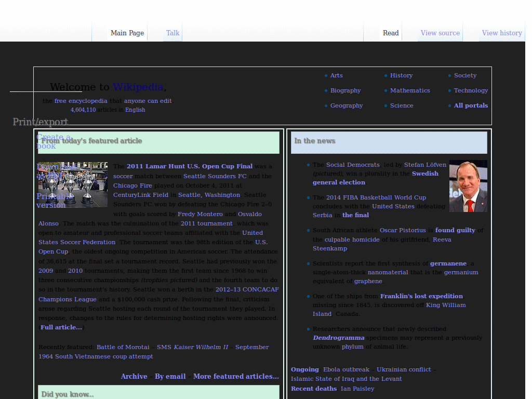Click the culpable homicide link
532x399 pixels.
point(352,240)
